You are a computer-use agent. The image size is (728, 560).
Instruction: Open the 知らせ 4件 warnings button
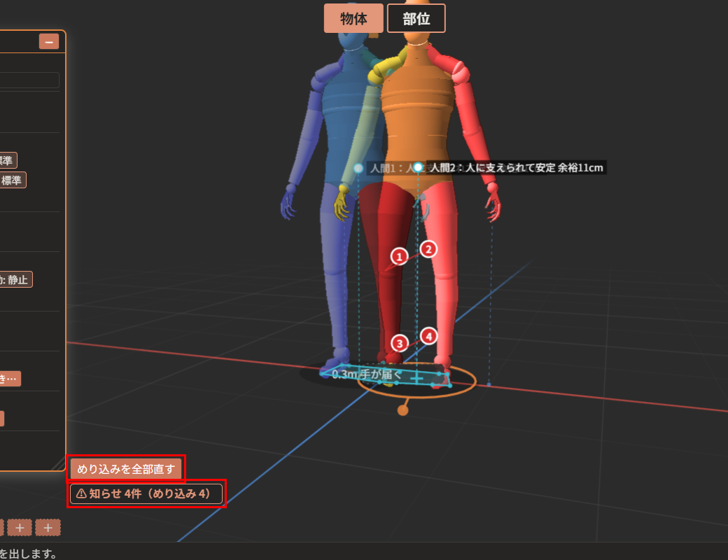coord(146,493)
